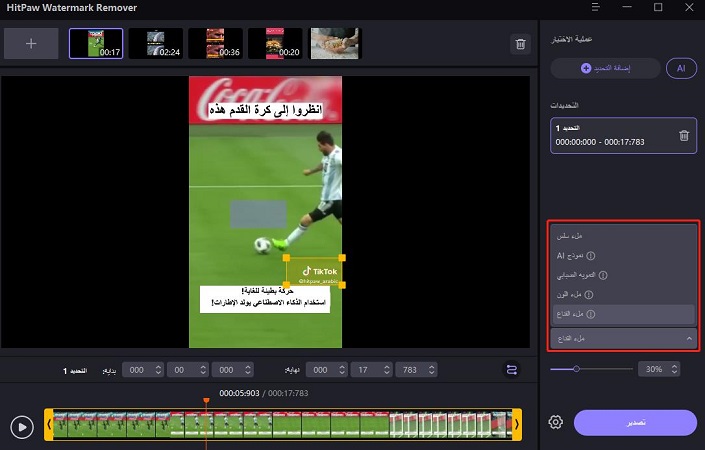
Task: Grab the bottom-left handle of the TikTok selection box
Action: point(286,285)
